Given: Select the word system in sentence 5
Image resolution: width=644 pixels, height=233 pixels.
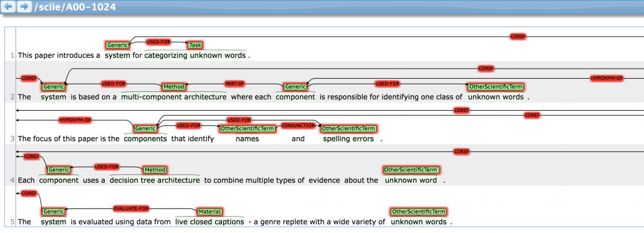Looking at the screenshot, I should click(53, 222).
